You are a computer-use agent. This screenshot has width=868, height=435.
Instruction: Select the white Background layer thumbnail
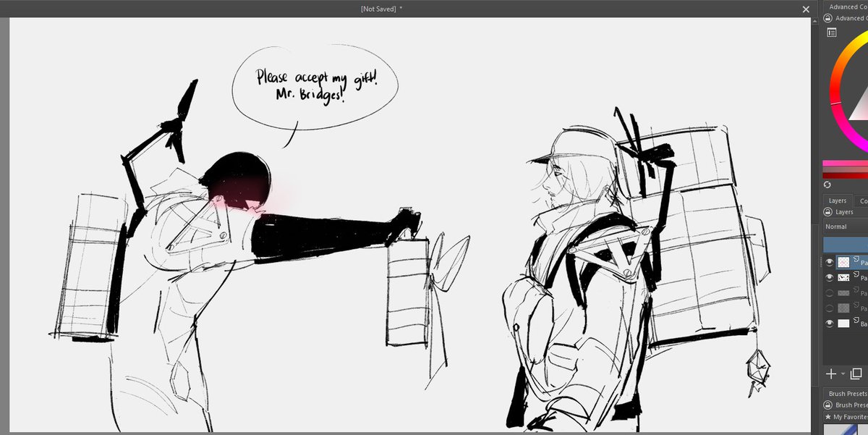click(843, 324)
